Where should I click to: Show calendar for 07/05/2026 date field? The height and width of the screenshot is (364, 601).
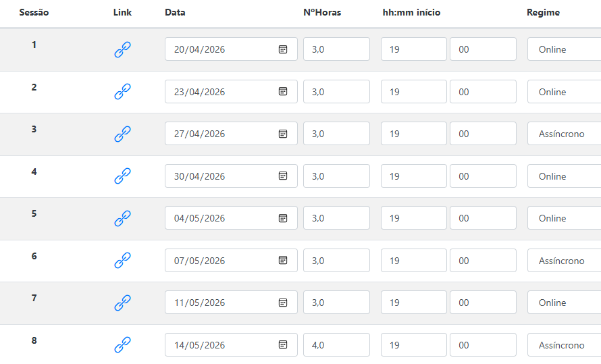(283, 261)
